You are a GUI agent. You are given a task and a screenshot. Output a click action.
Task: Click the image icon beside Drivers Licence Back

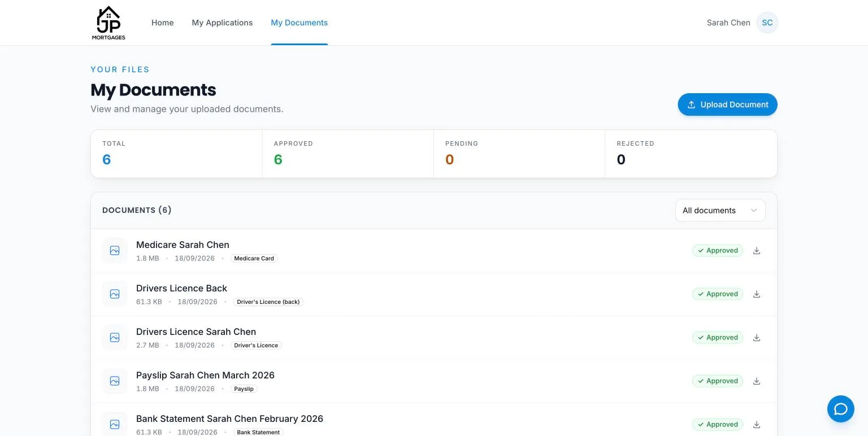tap(115, 294)
